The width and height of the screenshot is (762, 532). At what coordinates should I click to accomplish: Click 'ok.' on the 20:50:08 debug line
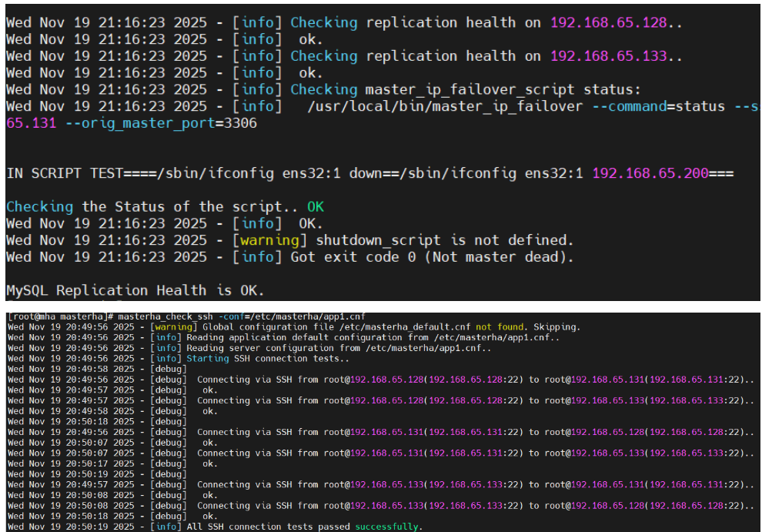pos(210,496)
